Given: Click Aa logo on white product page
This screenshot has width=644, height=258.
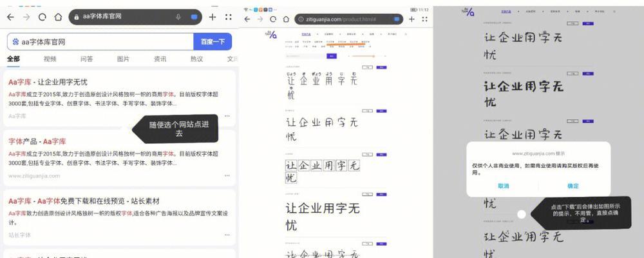Looking at the screenshot, I should point(270,35).
